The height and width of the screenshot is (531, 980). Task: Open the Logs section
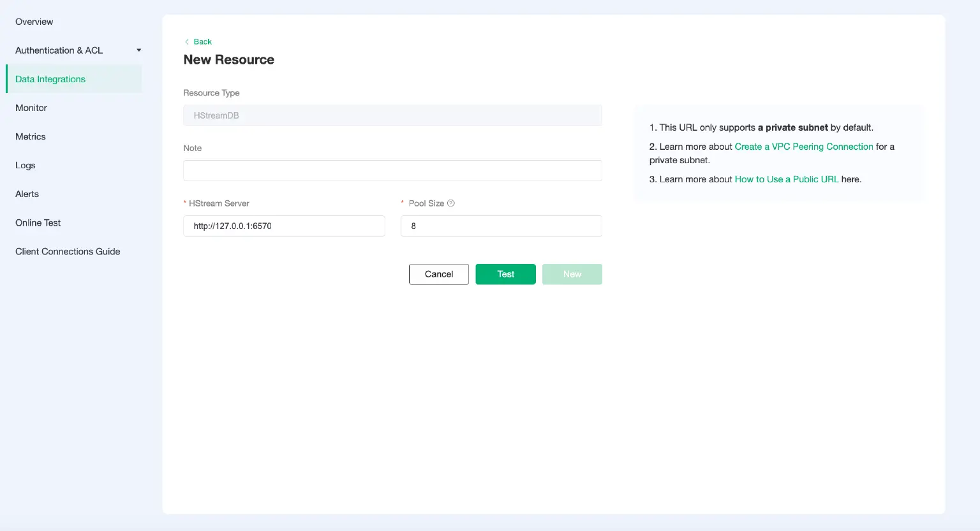point(26,165)
